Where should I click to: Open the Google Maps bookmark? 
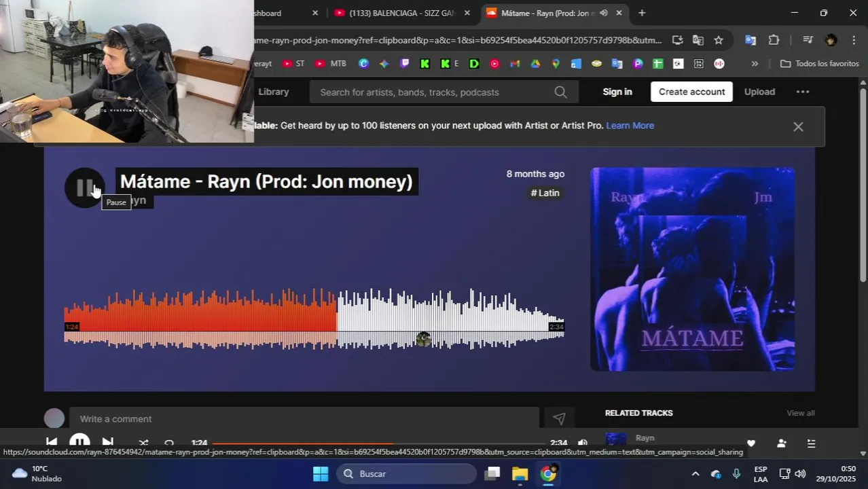[556, 64]
